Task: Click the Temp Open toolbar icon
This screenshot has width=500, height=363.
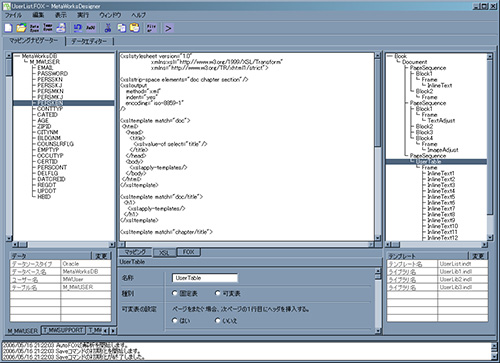Action: point(48,28)
